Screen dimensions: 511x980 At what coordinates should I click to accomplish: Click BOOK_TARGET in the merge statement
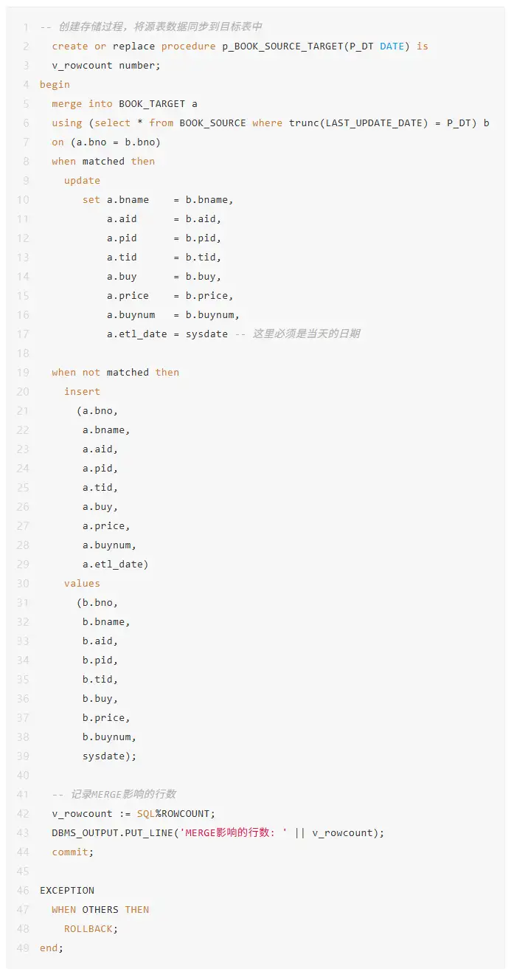(152, 103)
